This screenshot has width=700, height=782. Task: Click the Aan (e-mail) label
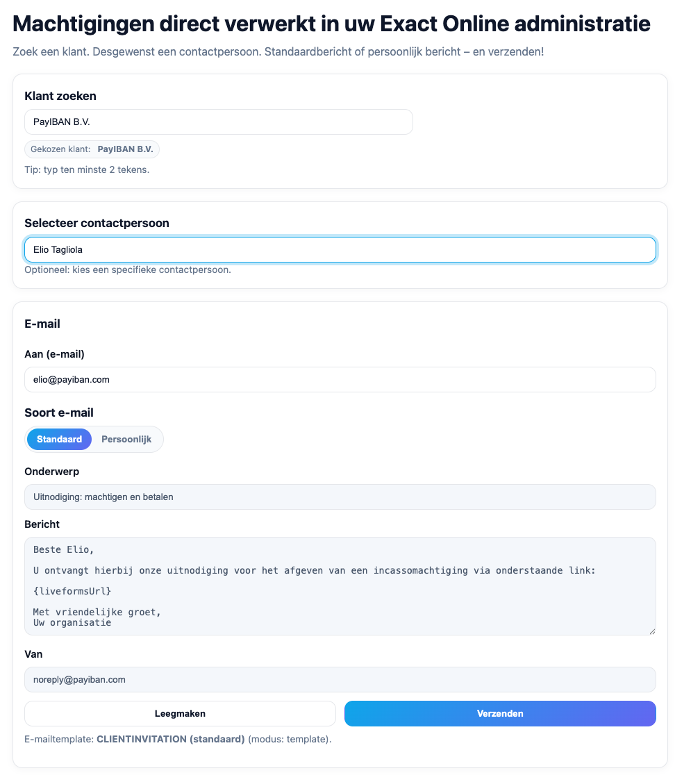pos(54,354)
